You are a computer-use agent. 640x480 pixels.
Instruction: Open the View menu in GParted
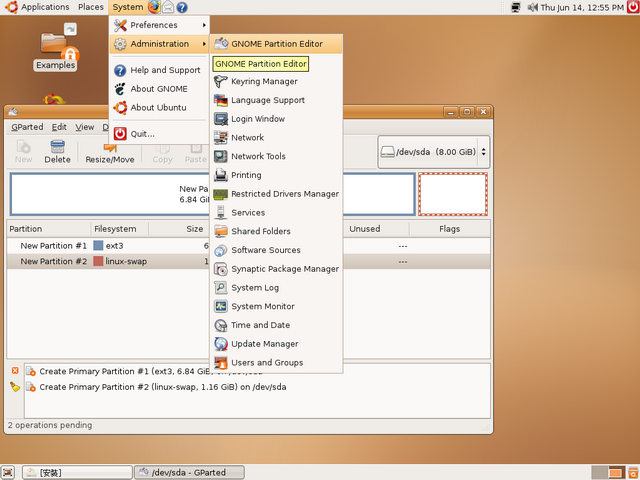(x=84, y=127)
